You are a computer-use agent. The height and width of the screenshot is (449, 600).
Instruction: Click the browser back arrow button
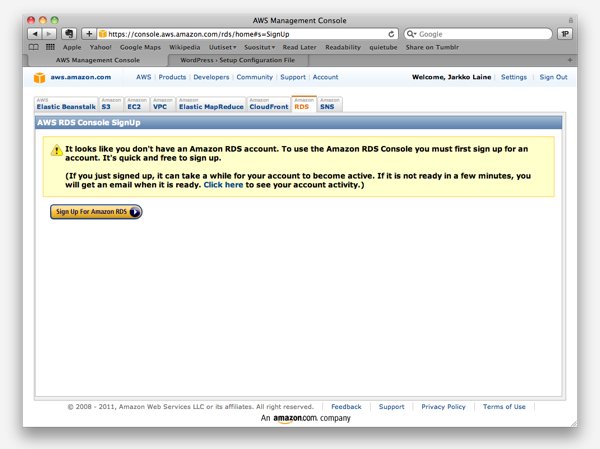click(x=36, y=33)
